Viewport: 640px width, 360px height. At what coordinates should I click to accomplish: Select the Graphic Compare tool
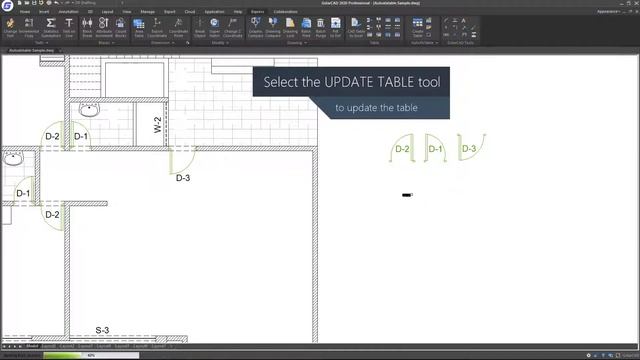pyautogui.click(x=256, y=27)
